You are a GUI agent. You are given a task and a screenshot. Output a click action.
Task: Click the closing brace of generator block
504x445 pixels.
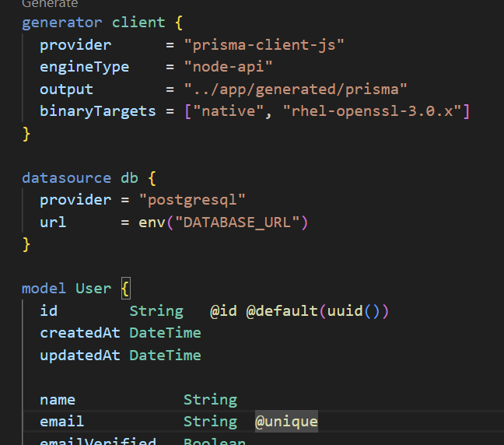(26, 134)
